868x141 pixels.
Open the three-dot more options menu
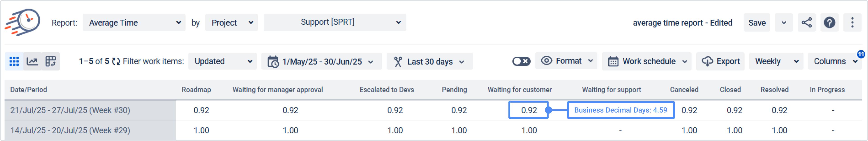click(852, 23)
